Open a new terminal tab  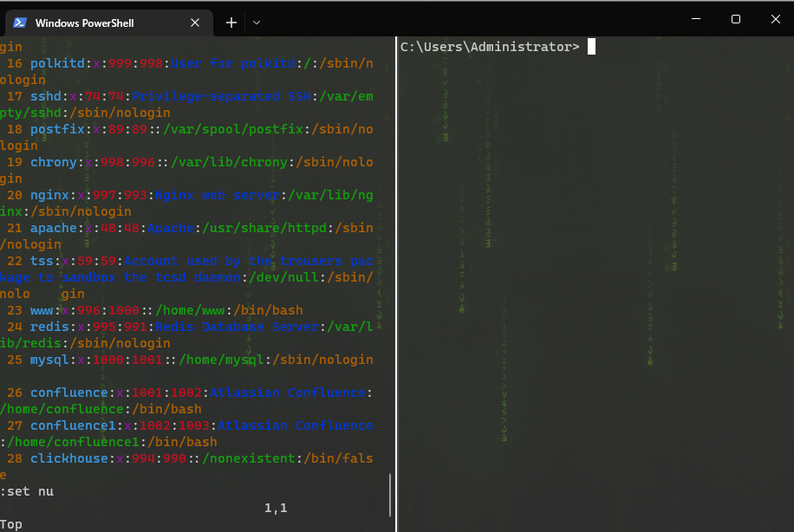[231, 23]
